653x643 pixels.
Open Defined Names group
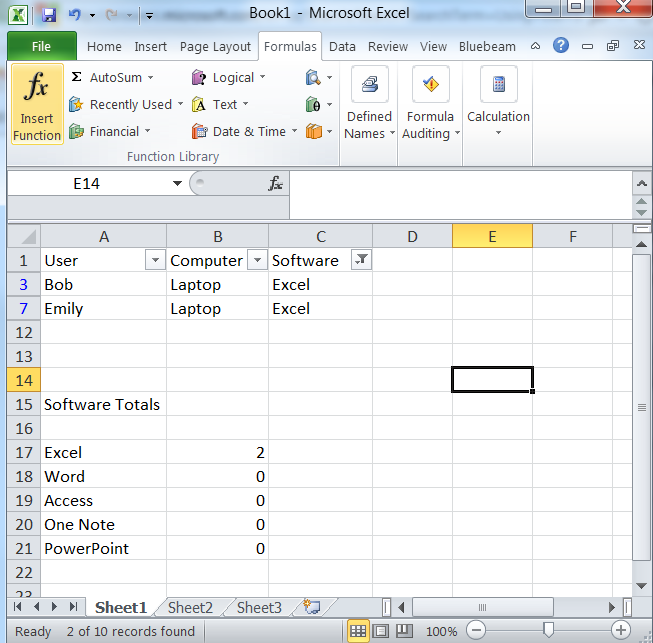point(369,104)
